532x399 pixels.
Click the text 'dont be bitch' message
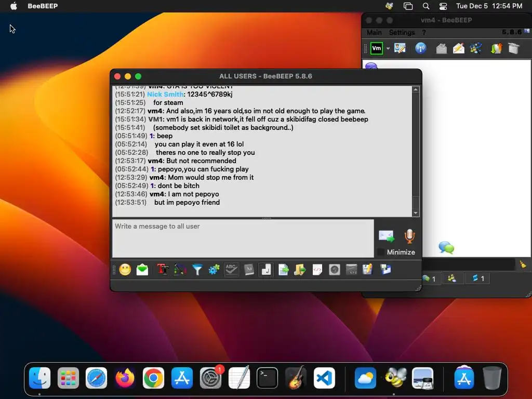coord(179,186)
